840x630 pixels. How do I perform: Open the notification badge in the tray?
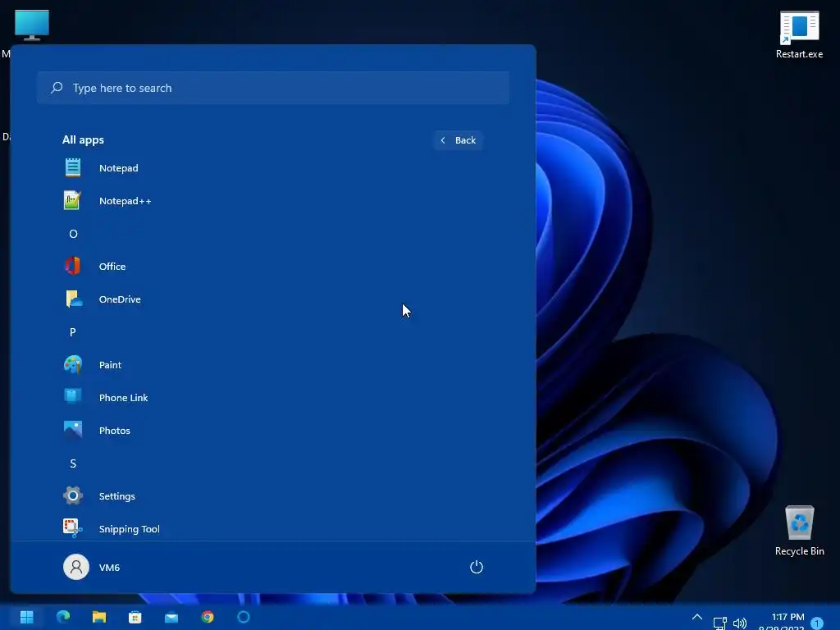[817, 623]
